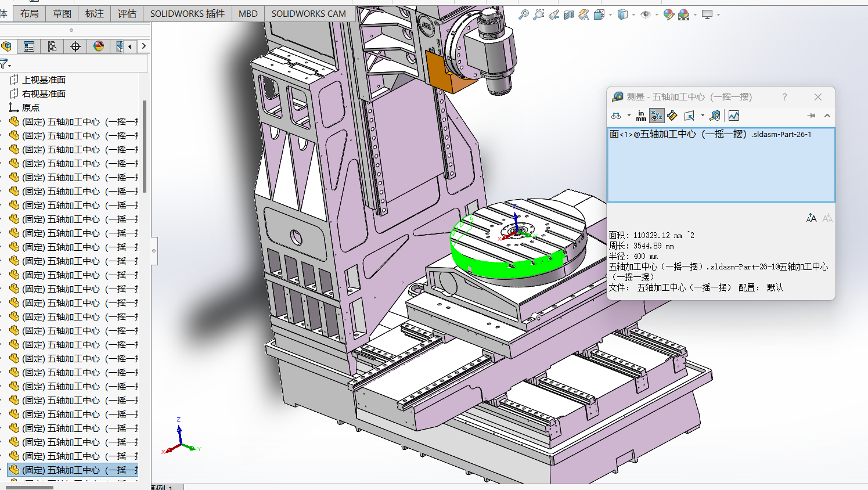Open the View Settings dropdown arrow
Viewport: 868px width, 490px height.
click(718, 15)
